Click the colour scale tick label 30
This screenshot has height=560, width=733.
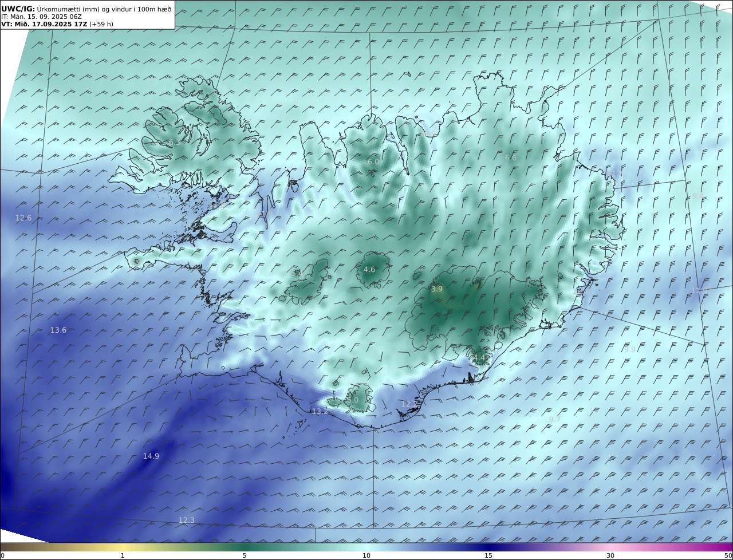pyautogui.click(x=610, y=555)
